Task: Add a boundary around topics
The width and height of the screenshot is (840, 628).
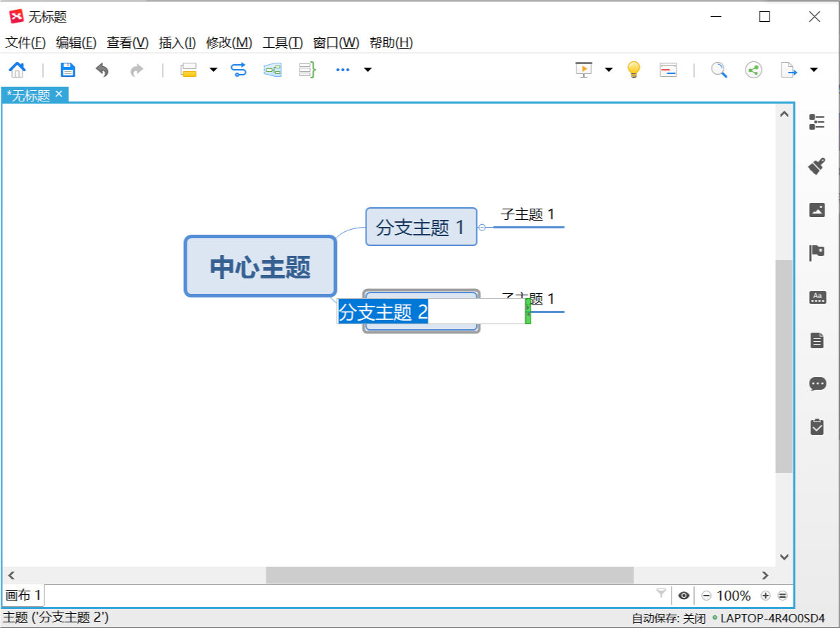Action: click(273, 70)
